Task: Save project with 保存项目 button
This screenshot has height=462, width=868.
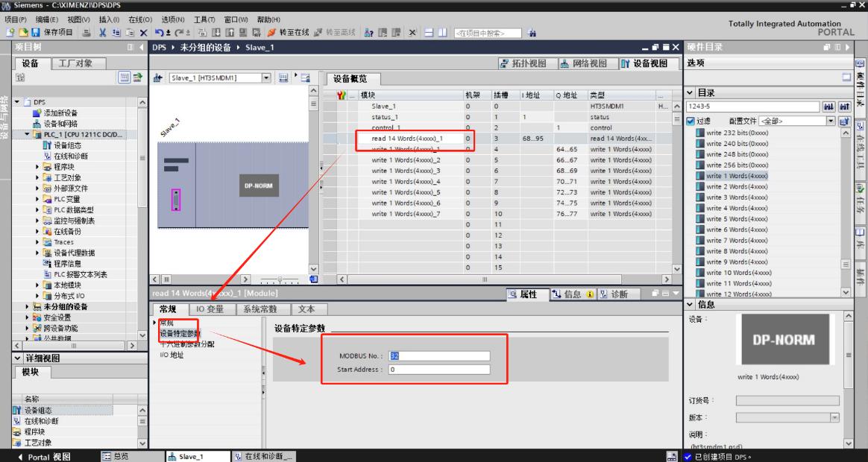Action: coord(52,33)
